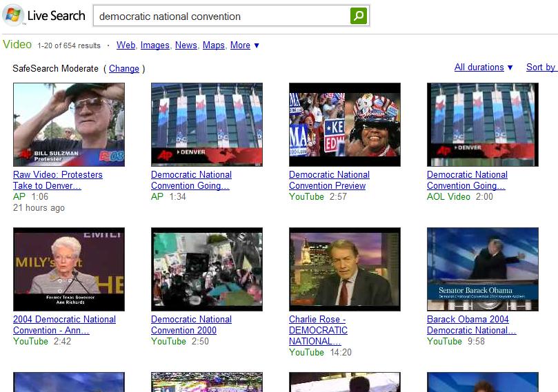This screenshot has width=558, height=392.
Task: Switch to News results
Action: click(x=186, y=45)
